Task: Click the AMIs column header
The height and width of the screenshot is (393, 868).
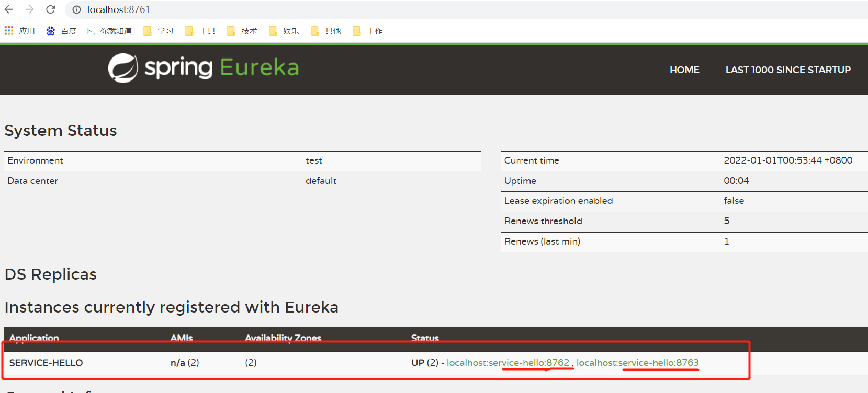Action: pos(182,338)
